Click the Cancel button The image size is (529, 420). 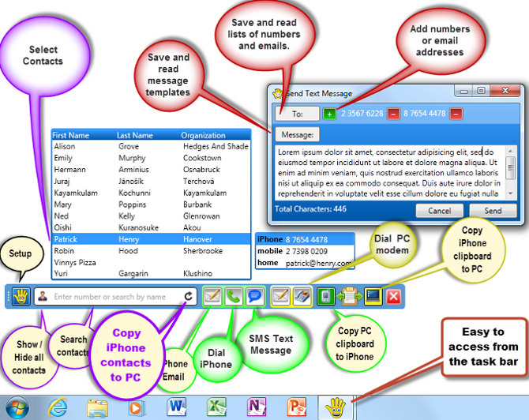(439, 211)
